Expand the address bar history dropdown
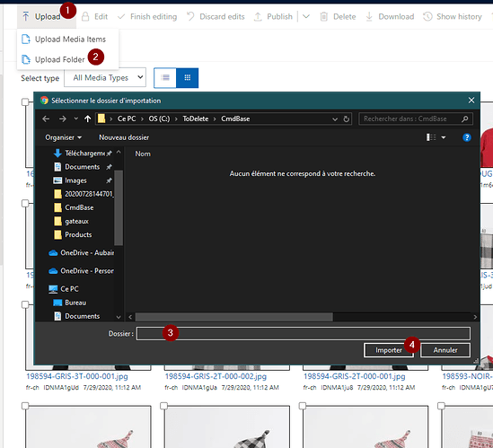Viewport: 493px width, 448px height. pyautogui.click(x=335, y=119)
